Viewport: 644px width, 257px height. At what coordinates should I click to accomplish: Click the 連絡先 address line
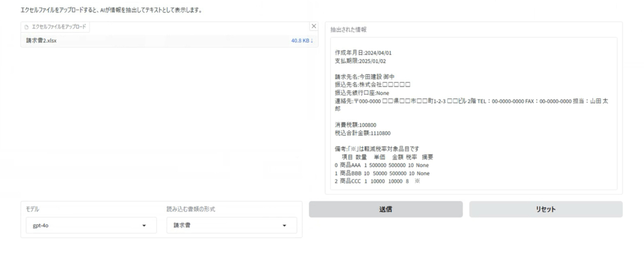(x=472, y=104)
